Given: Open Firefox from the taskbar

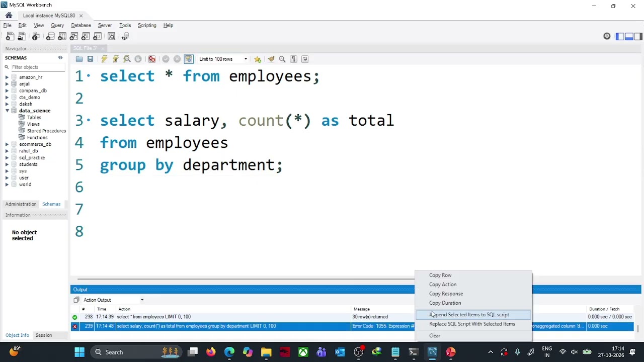Looking at the screenshot, I should (211, 352).
